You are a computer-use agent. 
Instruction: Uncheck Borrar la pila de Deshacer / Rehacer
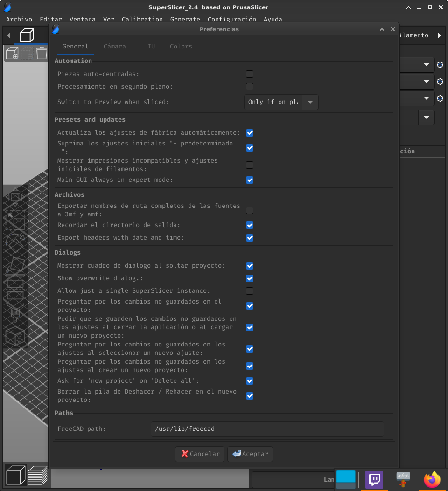click(x=250, y=396)
